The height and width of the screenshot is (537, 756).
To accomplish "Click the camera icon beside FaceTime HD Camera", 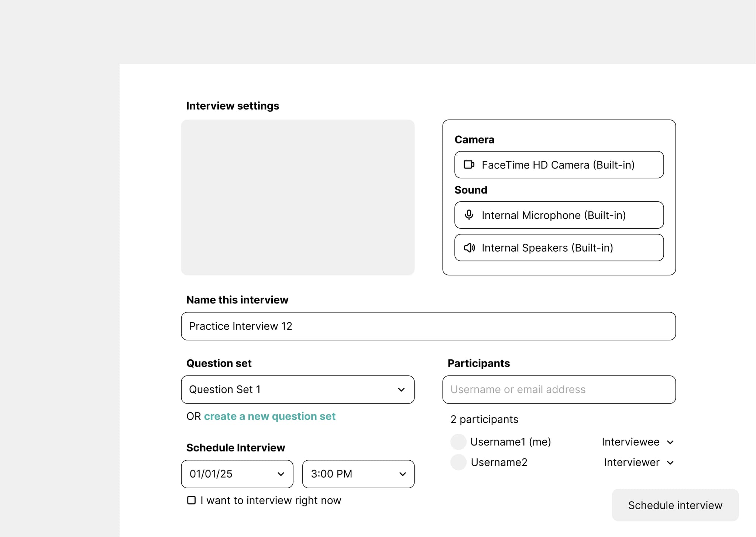I will [x=469, y=164].
